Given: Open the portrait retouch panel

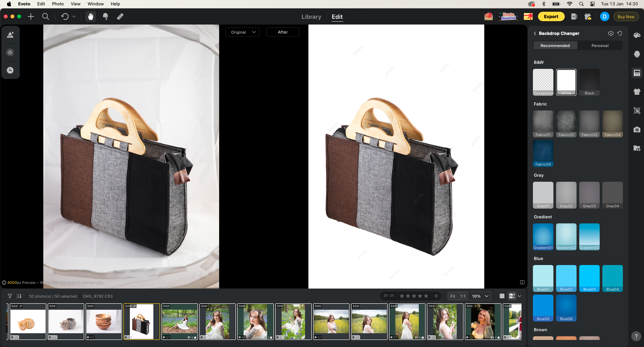Looking at the screenshot, I should coord(637,54).
